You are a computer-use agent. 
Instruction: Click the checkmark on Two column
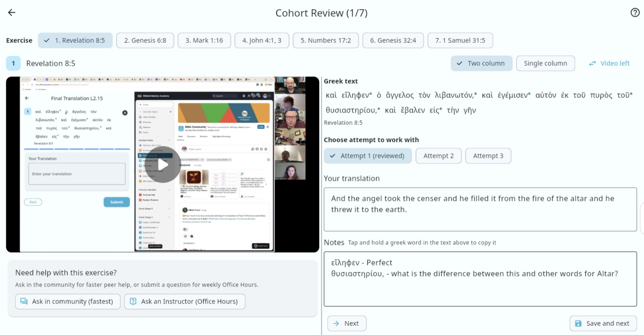point(459,64)
